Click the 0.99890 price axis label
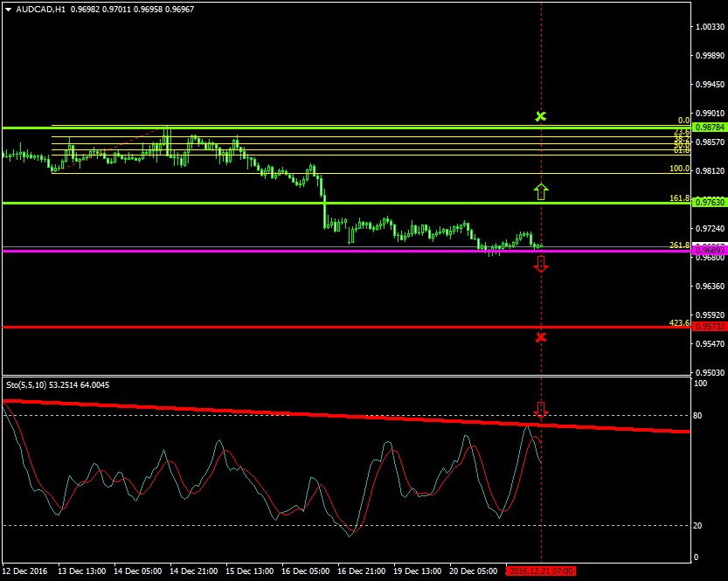The height and width of the screenshot is (581, 728). [710, 56]
